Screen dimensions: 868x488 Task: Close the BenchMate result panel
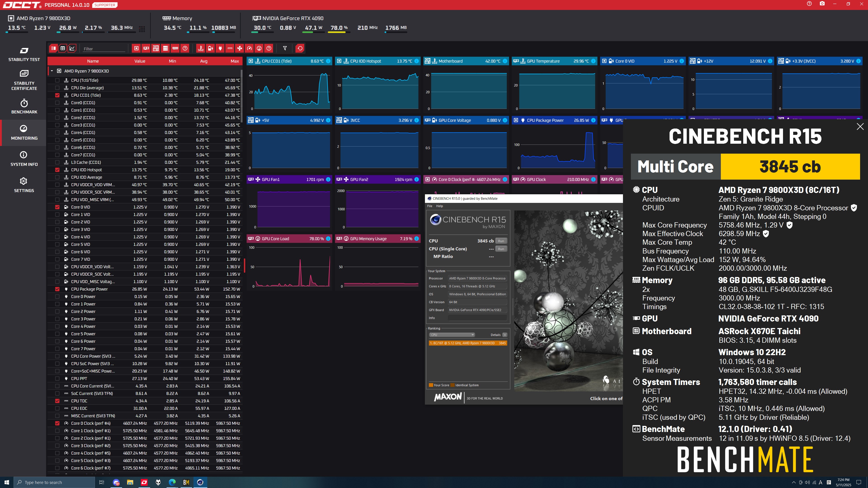[860, 127]
